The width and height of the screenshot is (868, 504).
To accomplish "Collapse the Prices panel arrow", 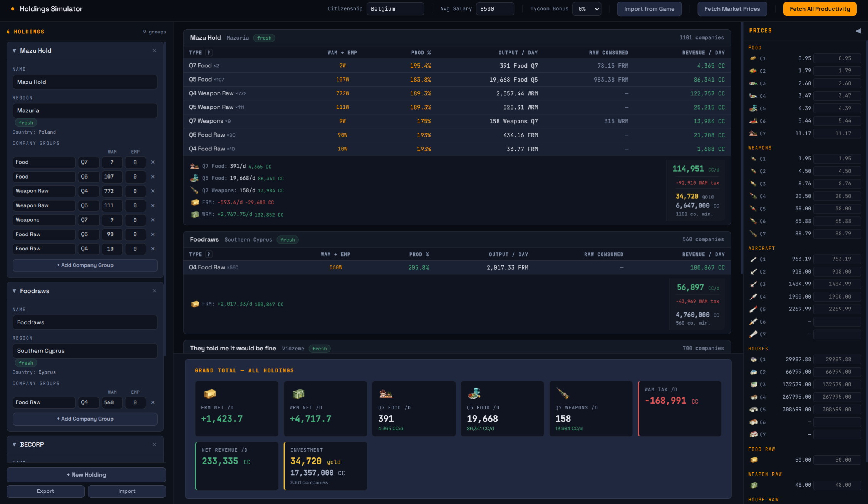I will (x=858, y=31).
